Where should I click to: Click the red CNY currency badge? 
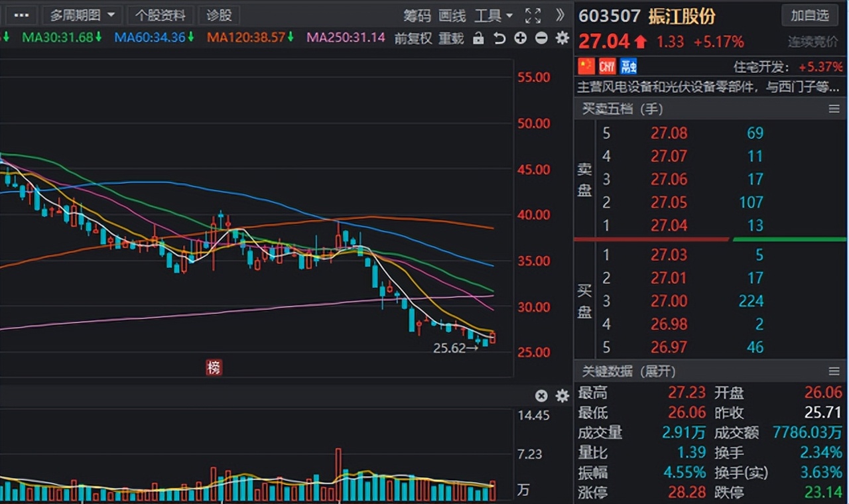coord(607,66)
